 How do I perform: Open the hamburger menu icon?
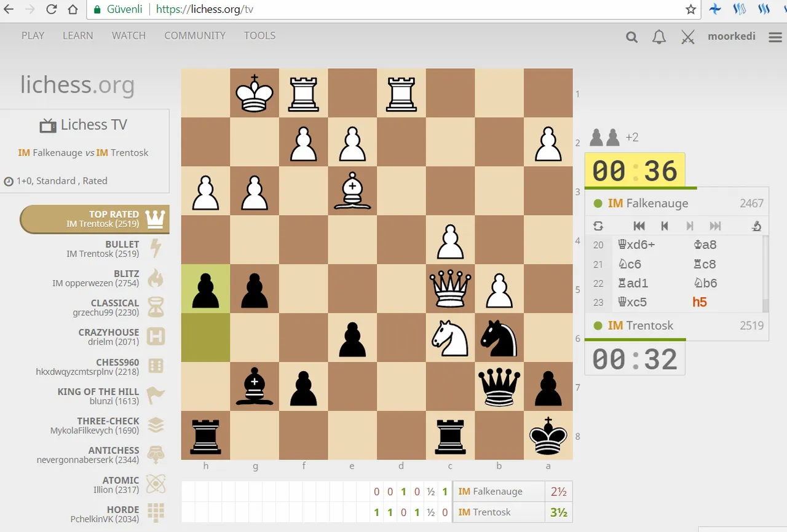click(x=775, y=37)
